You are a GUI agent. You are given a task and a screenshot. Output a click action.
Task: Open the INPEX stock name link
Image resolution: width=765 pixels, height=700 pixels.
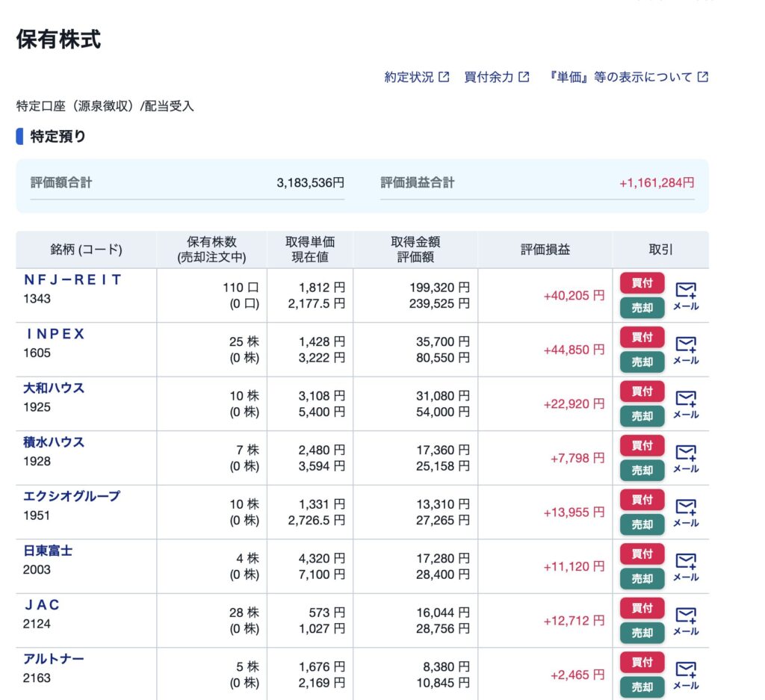(x=55, y=334)
